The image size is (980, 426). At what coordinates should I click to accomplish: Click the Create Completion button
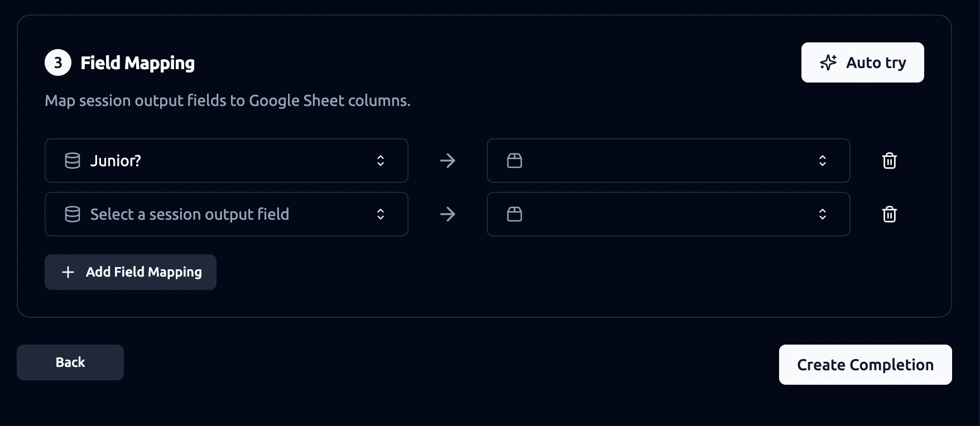866,365
